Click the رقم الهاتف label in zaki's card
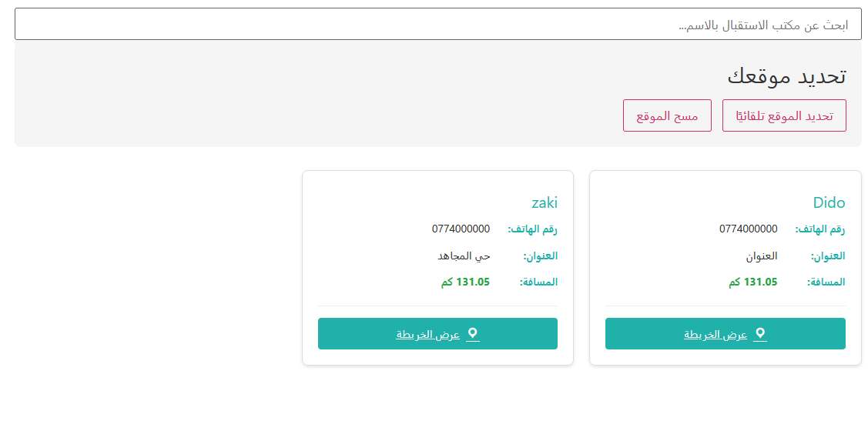The image size is (868, 441). click(532, 229)
